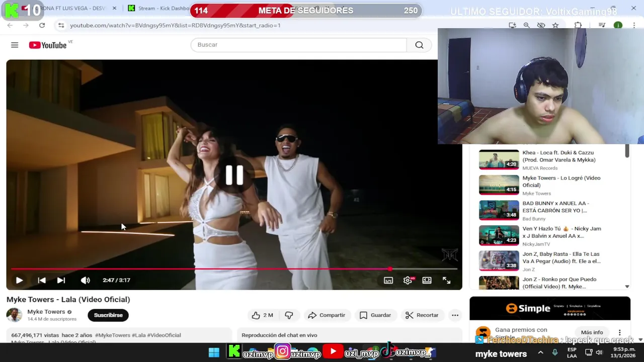Go forward with browser forward arrow
The height and width of the screenshot is (362, 644).
(x=26, y=25)
